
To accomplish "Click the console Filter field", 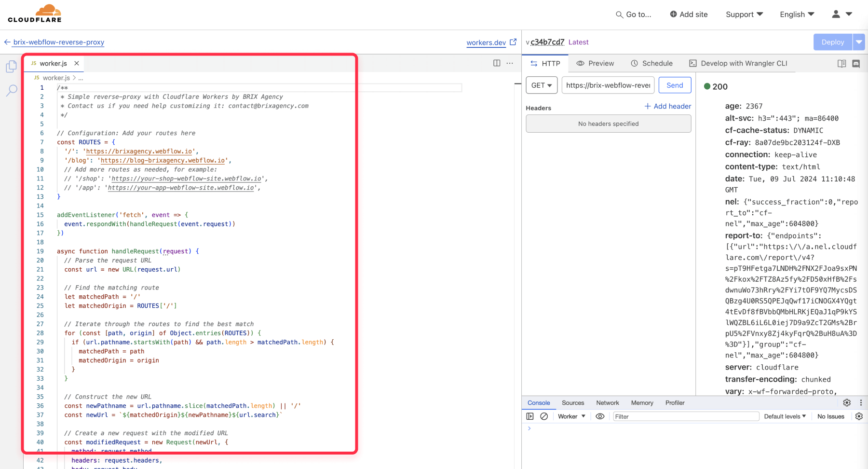I will pyautogui.click(x=686, y=416).
